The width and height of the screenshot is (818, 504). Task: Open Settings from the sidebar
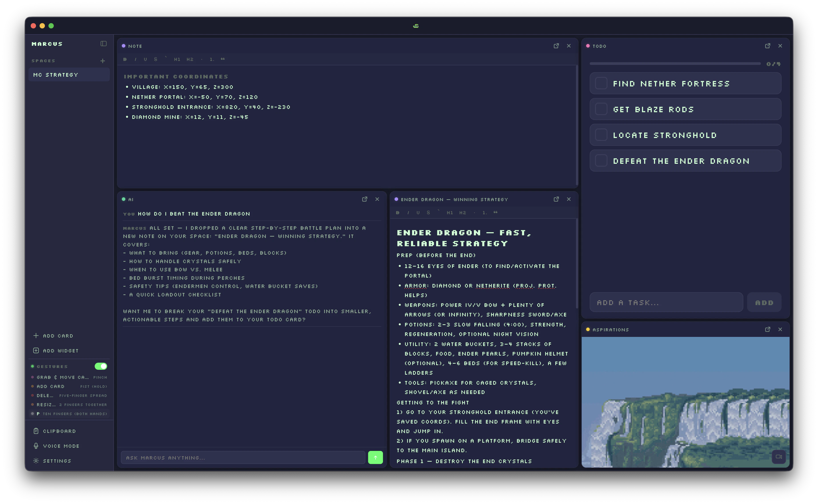57,461
